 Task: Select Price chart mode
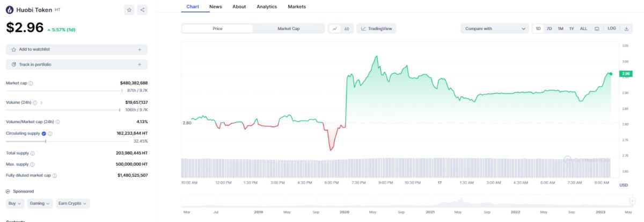[217, 28]
